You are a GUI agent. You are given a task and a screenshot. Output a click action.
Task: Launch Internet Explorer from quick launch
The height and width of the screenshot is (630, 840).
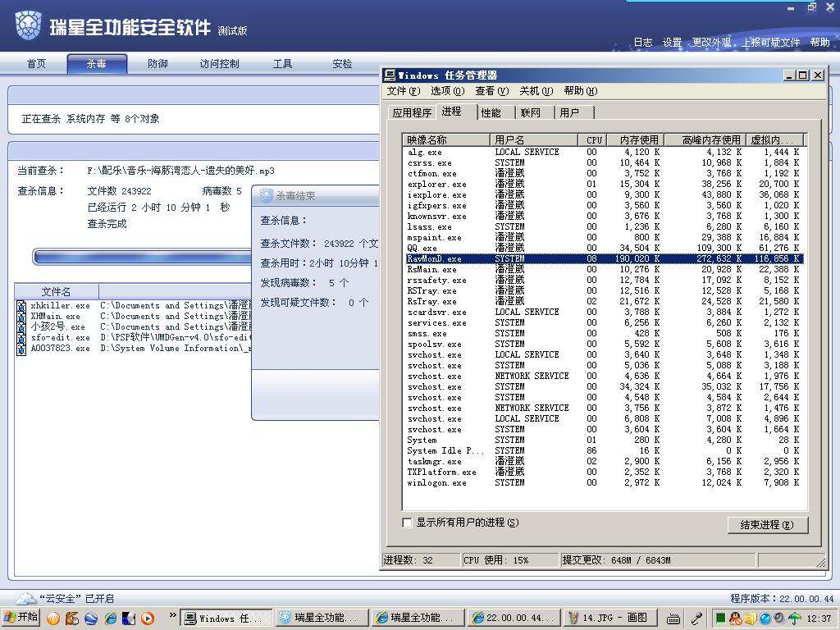111,619
